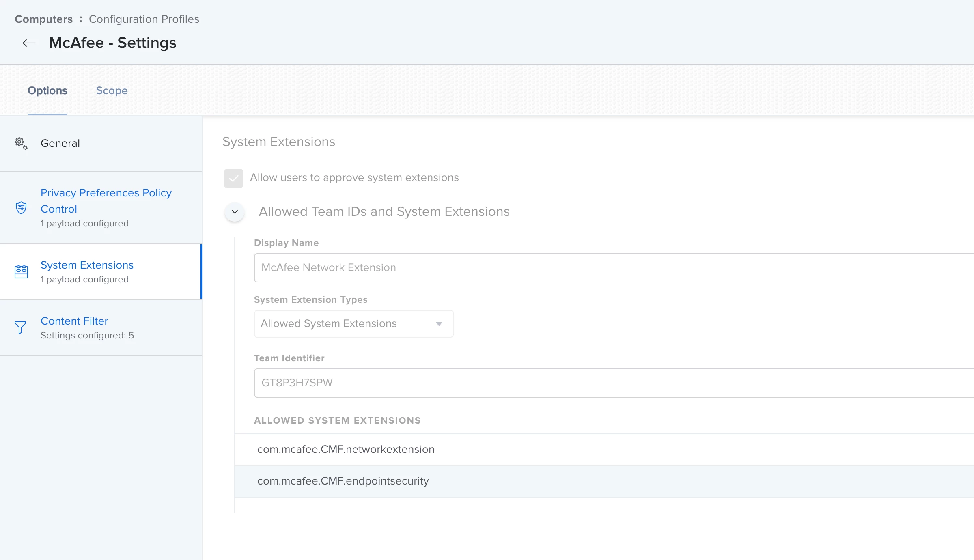Toggle Allow users to approve system extensions

[234, 178]
